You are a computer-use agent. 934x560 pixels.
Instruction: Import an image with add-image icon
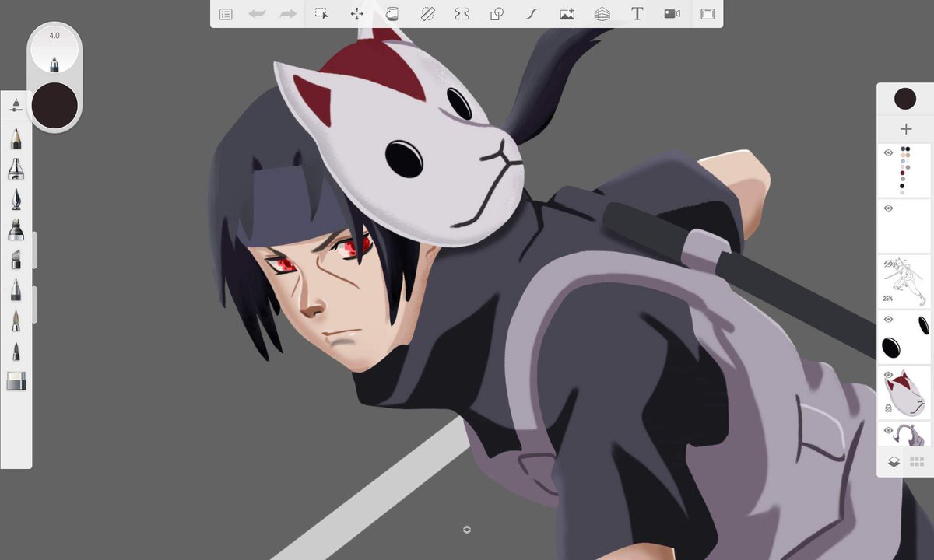click(567, 14)
